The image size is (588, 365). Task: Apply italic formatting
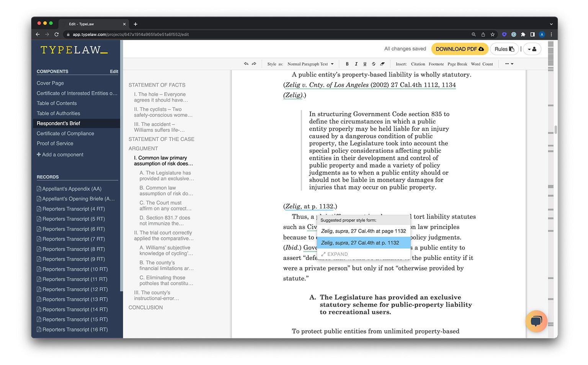pyautogui.click(x=356, y=64)
